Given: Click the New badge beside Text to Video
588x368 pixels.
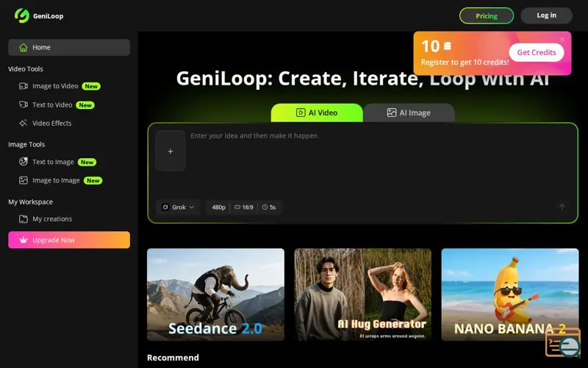Looking at the screenshot, I should coord(85,105).
